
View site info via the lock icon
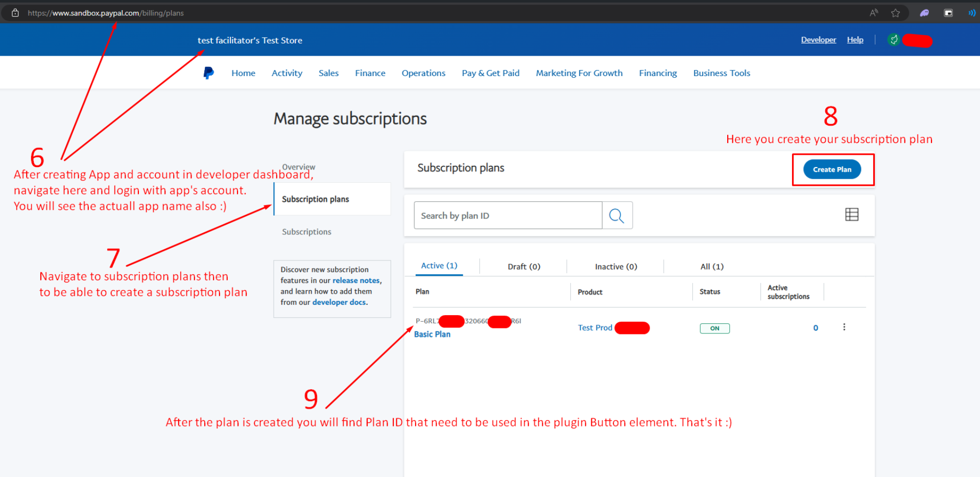click(15, 13)
